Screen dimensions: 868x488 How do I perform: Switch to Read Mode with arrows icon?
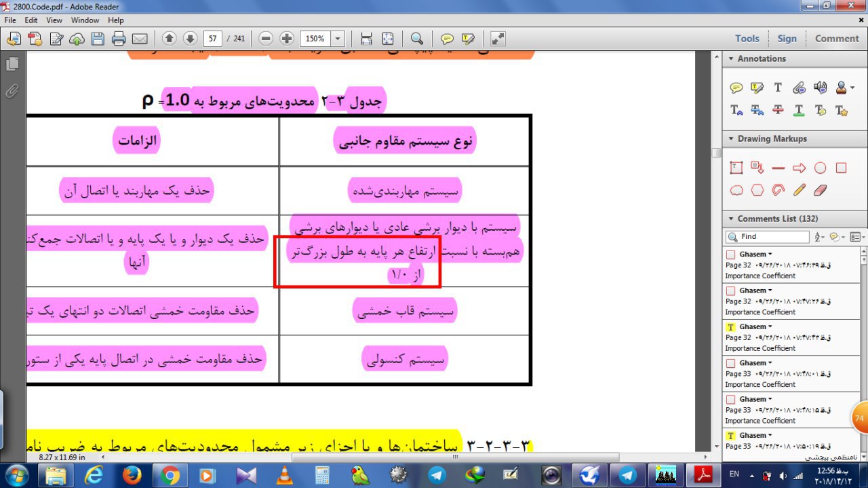(x=498, y=39)
